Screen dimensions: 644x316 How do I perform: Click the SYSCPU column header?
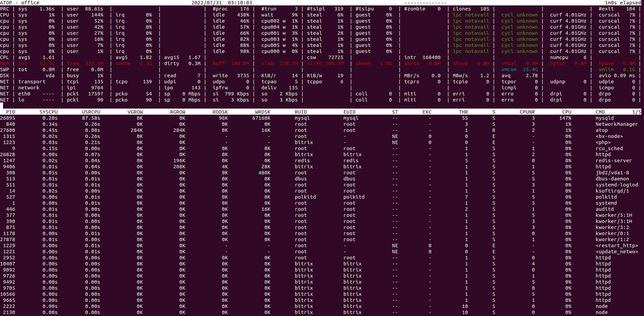49,112
